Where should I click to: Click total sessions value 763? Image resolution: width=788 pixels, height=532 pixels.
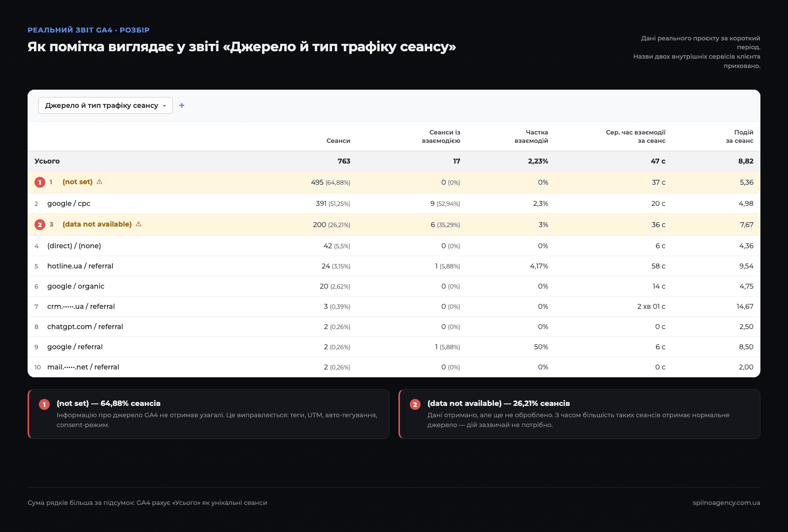coord(344,161)
